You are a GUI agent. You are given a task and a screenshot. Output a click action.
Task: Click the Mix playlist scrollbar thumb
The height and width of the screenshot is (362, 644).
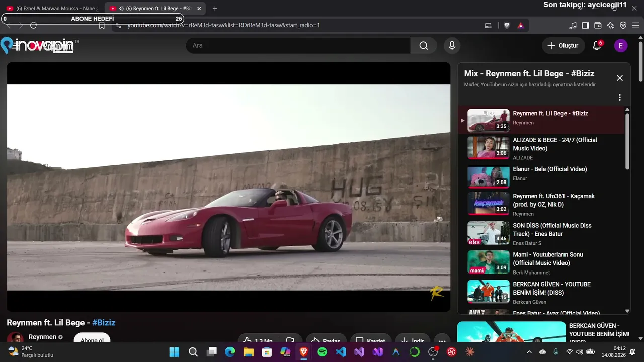point(627,141)
